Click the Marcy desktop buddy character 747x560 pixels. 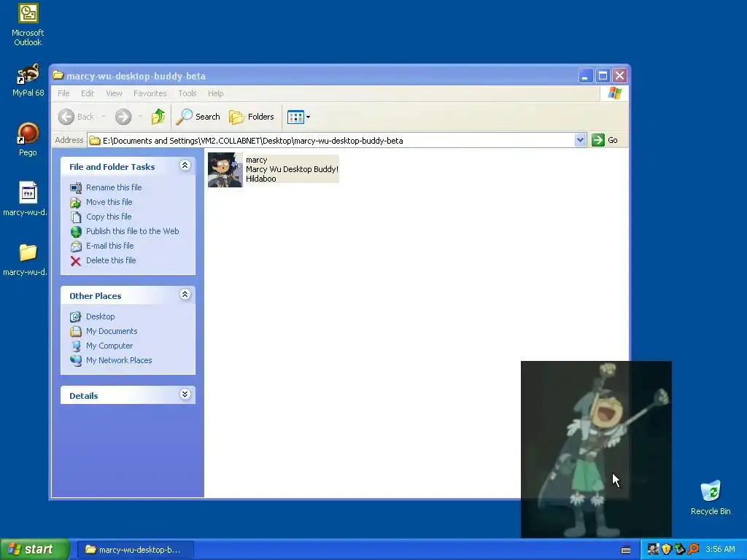click(x=596, y=449)
